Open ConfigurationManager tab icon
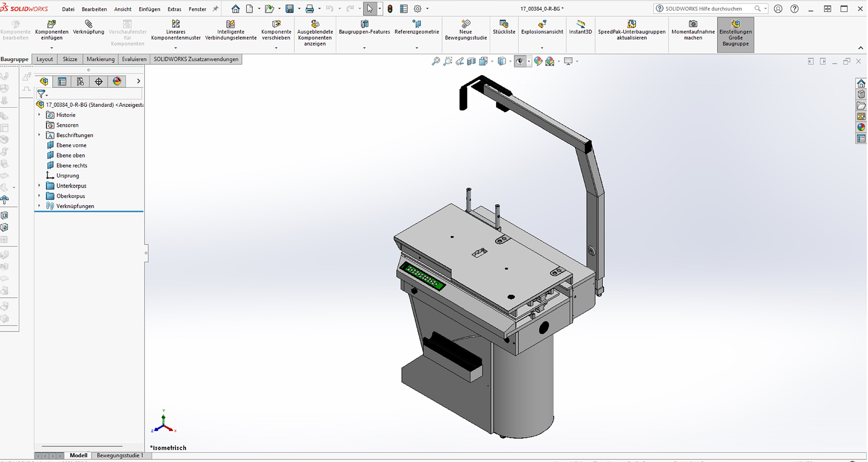Screen dimensions: 868x462 (x=80, y=81)
